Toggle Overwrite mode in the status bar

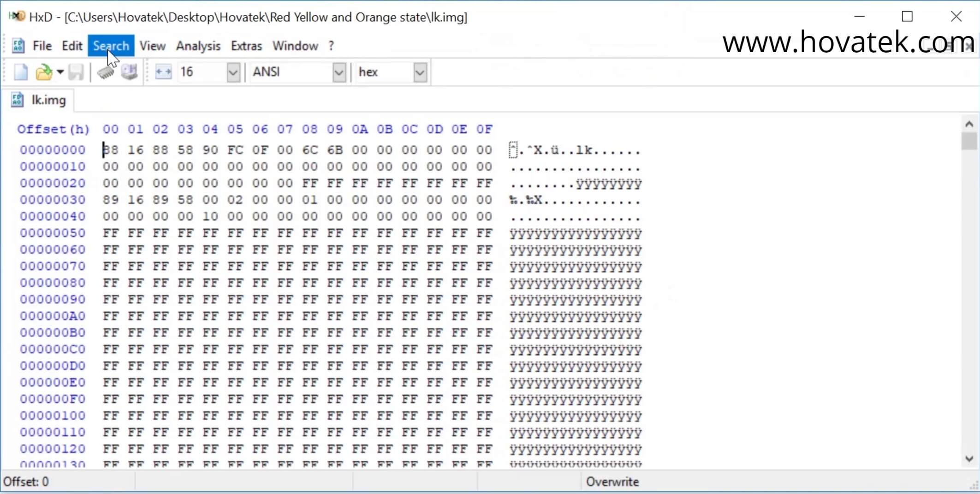click(612, 481)
